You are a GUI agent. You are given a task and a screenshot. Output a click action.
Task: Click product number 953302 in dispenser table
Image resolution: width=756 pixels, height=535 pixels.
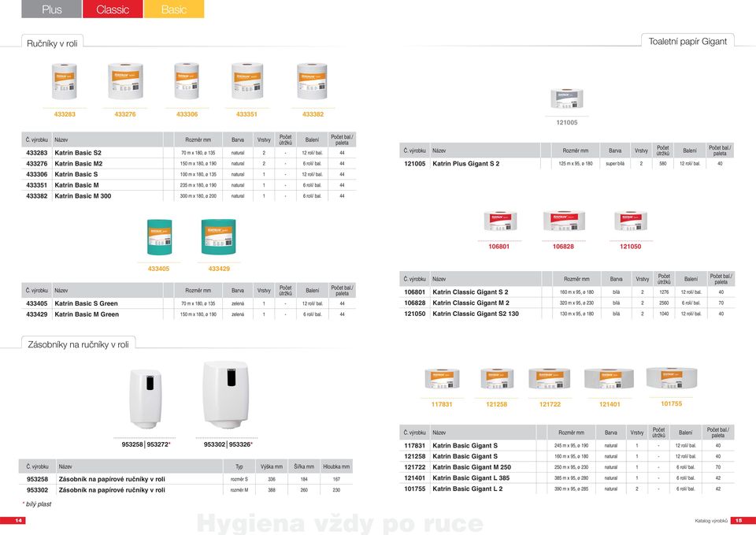coord(37,489)
